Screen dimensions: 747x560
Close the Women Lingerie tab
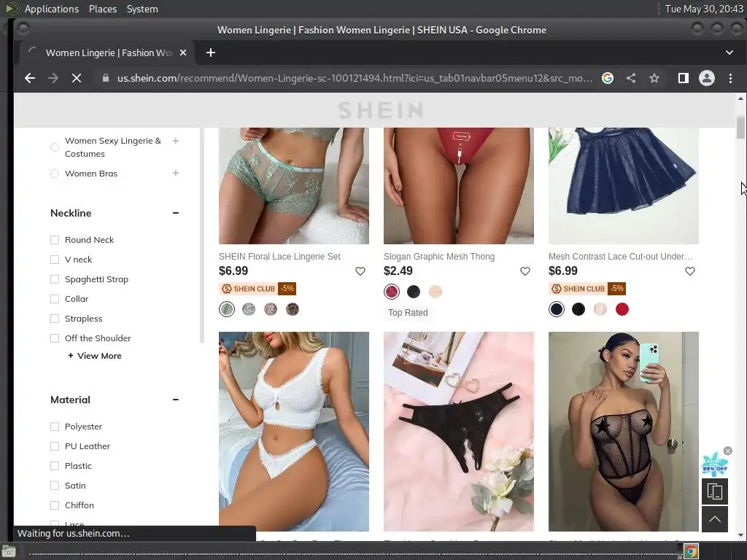point(183,52)
